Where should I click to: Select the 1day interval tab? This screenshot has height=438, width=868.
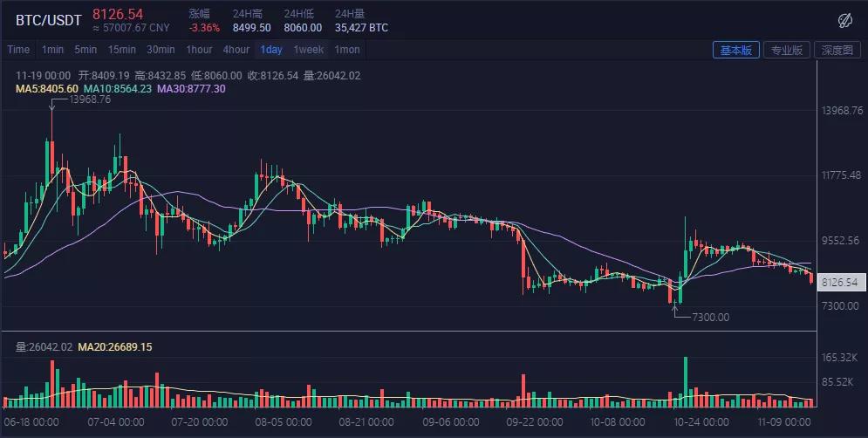click(271, 50)
